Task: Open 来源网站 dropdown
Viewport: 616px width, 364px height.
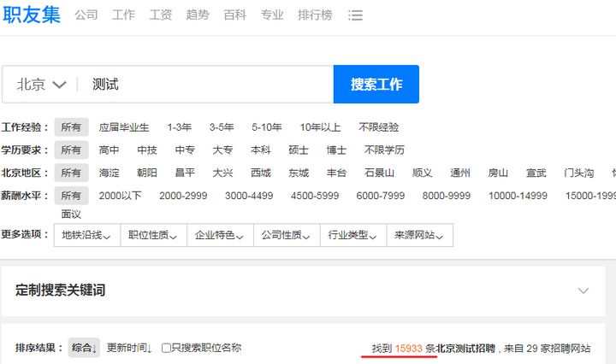Action: point(419,235)
